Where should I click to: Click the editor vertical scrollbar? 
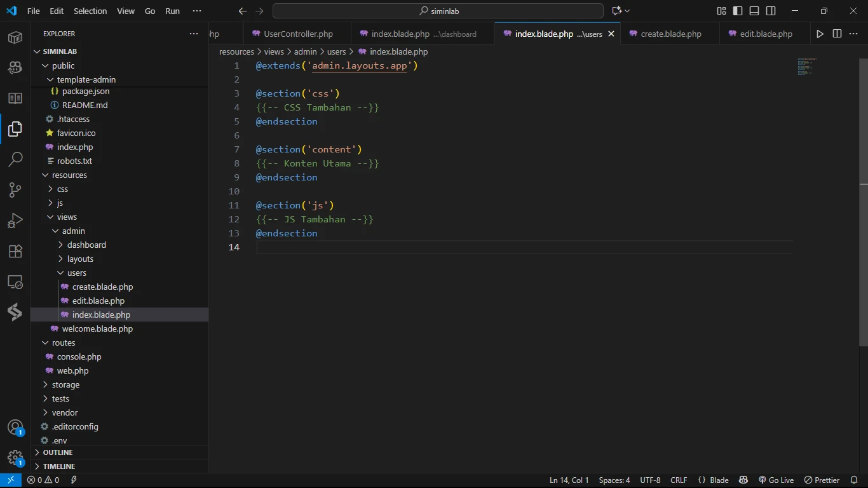click(x=863, y=202)
